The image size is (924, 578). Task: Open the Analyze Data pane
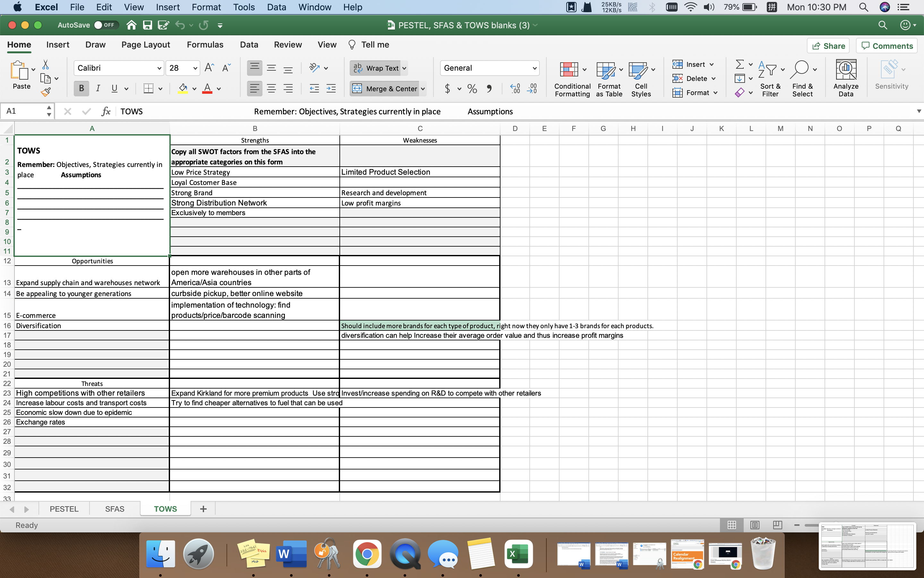click(x=846, y=78)
